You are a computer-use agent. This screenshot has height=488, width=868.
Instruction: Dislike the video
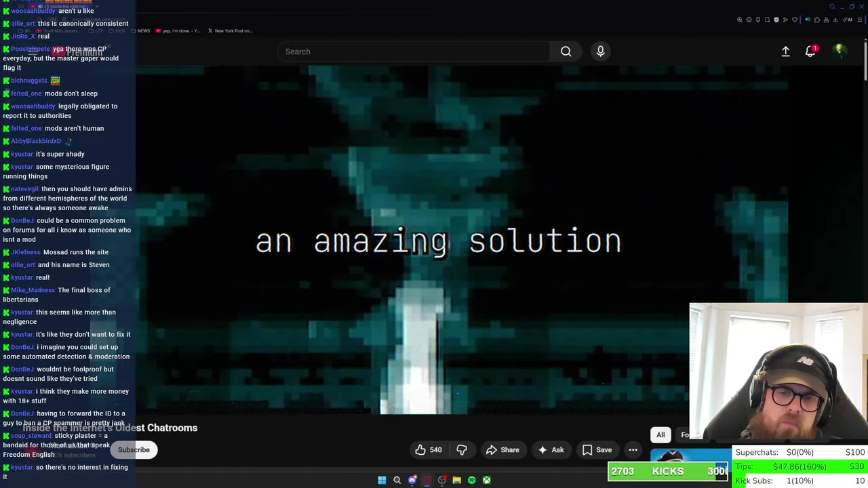[x=462, y=449]
